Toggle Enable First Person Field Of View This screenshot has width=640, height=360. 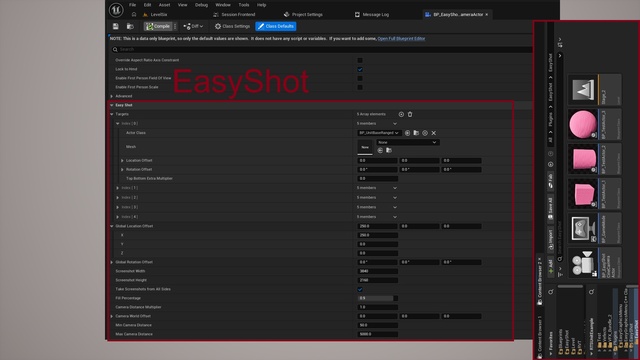pyautogui.click(x=360, y=78)
